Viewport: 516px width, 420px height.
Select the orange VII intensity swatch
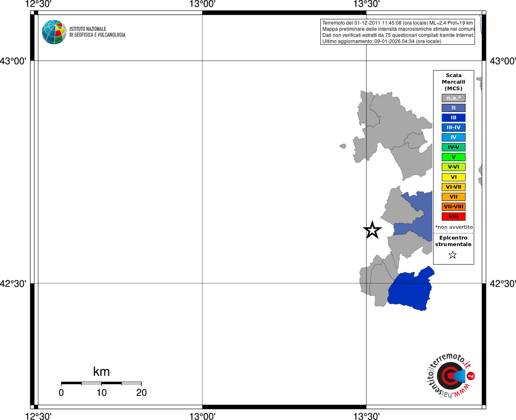(x=454, y=197)
